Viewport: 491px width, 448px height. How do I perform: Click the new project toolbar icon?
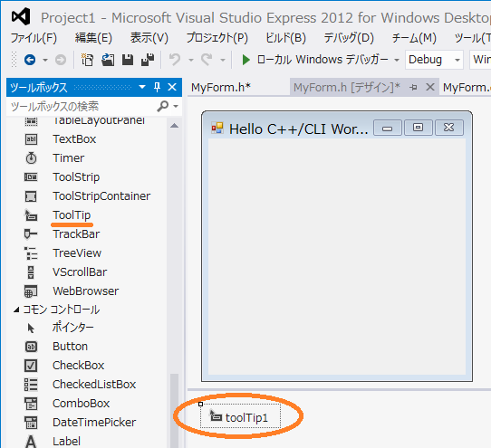87,60
